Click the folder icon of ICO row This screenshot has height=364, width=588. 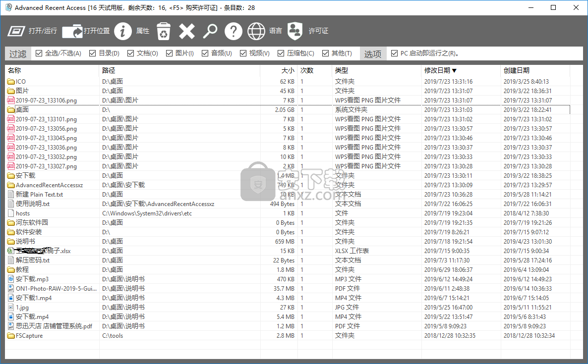11,82
